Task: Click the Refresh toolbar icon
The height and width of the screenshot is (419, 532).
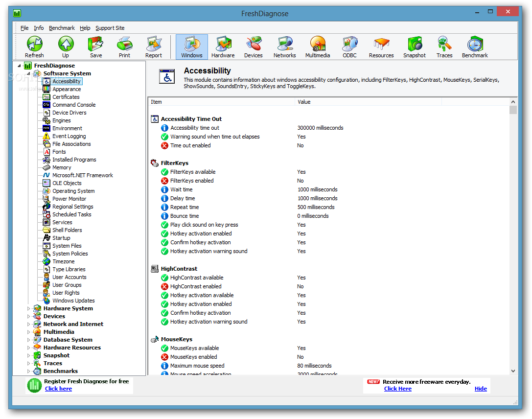Action: [34, 47]
